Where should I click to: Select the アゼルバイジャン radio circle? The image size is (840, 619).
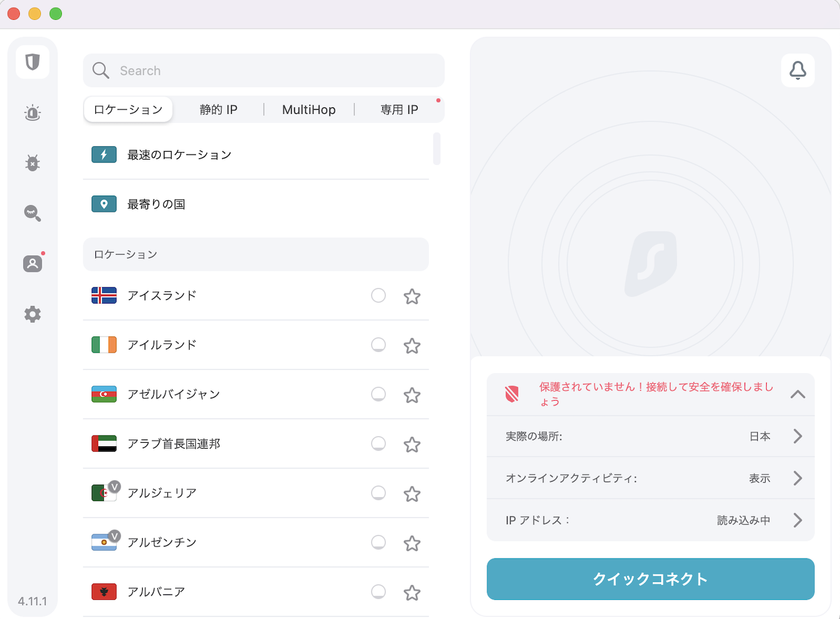(378, 394)
